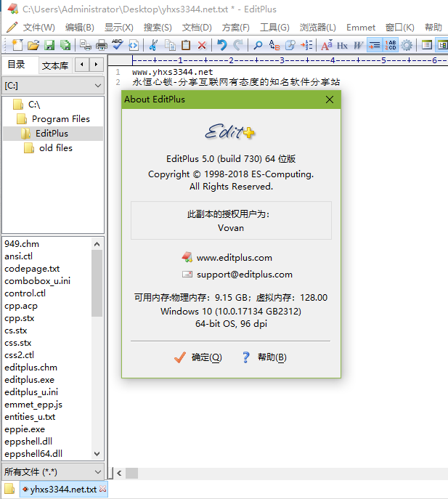This screenshot has height=499, width=448.
Task: Open the 浏览器(L) menu
Action: [317, 28]
